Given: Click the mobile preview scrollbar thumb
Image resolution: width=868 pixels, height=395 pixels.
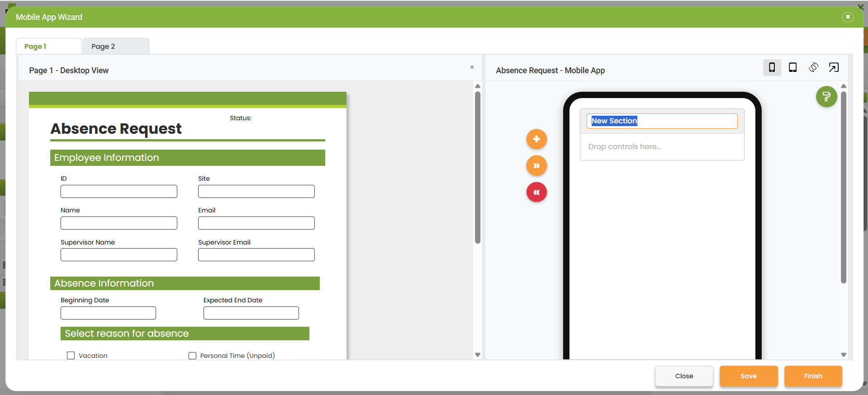Looking at the screenshot, I should click(844, 187).
